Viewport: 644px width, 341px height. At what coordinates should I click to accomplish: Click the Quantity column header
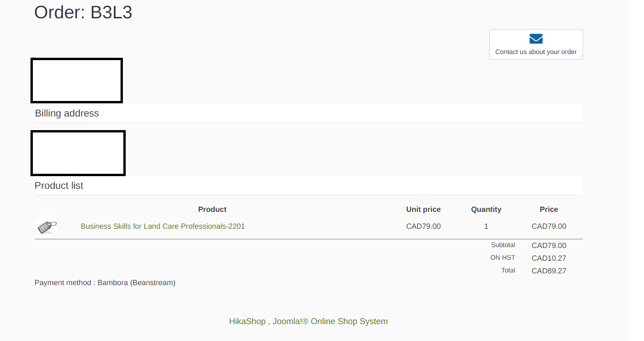click(x=486, y=209)
